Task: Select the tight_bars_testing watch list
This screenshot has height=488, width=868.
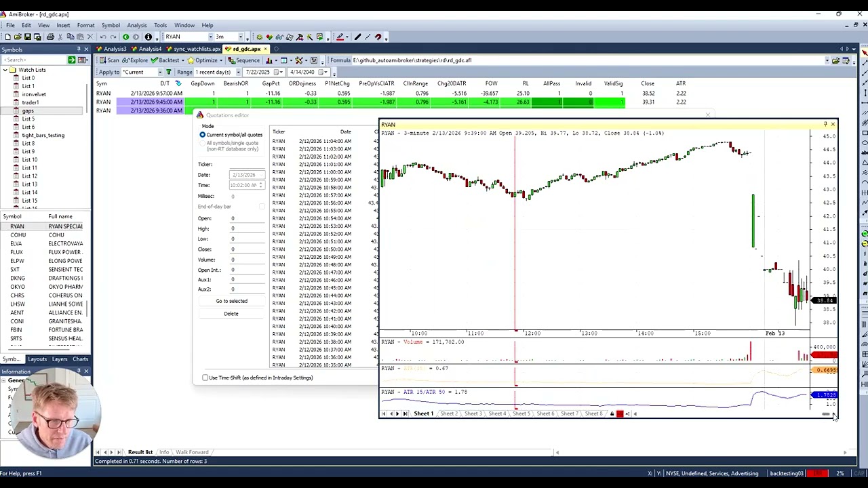Action: [x=43, y=135]
